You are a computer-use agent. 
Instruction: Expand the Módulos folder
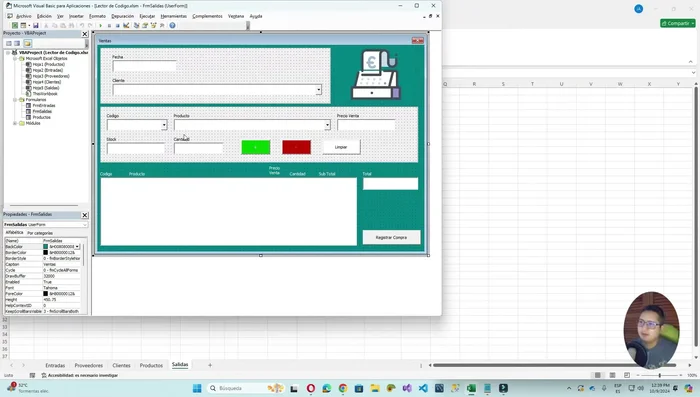tap(15, 123)
